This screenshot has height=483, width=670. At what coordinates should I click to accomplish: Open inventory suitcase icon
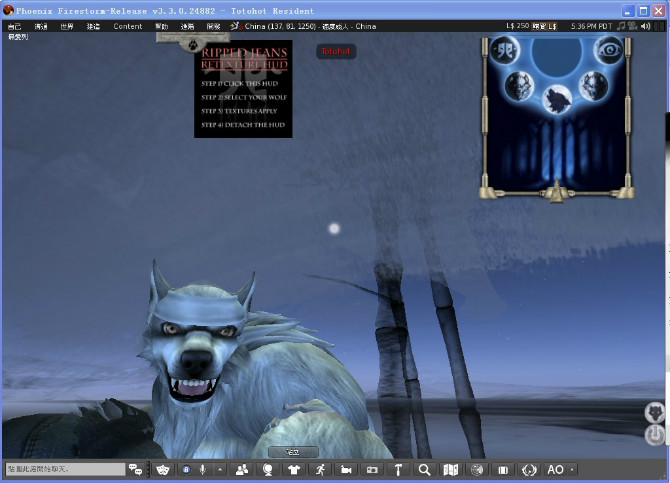coord(503,470)
